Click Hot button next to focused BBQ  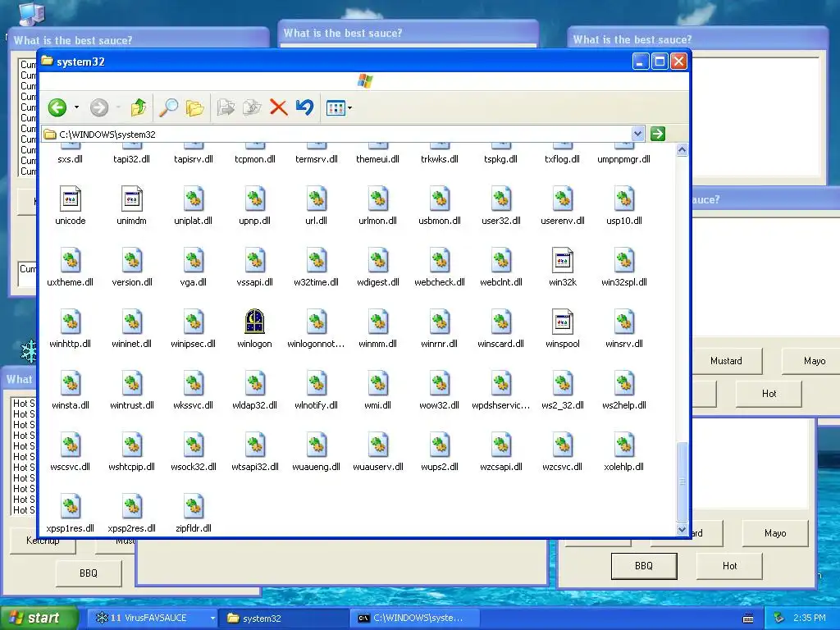point(729,566)
